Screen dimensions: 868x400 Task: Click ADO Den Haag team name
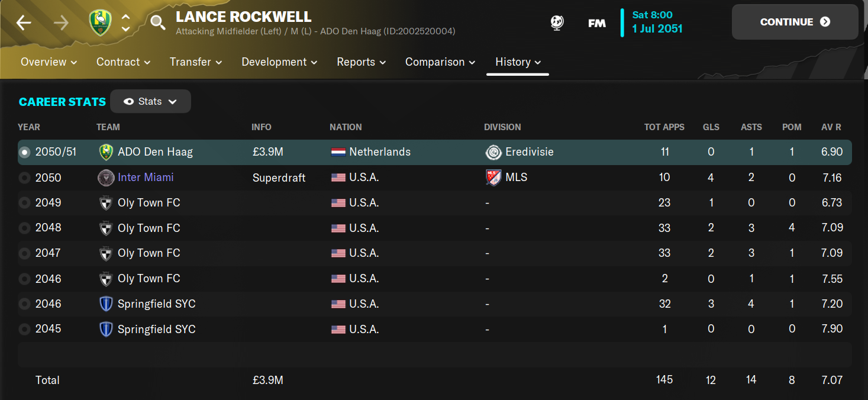point(155,152)
